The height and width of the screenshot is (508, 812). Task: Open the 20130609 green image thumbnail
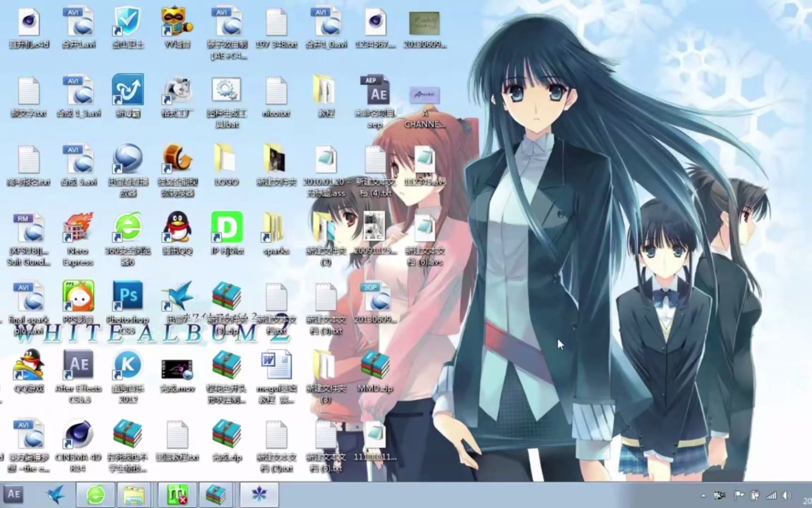pos(425,29)
